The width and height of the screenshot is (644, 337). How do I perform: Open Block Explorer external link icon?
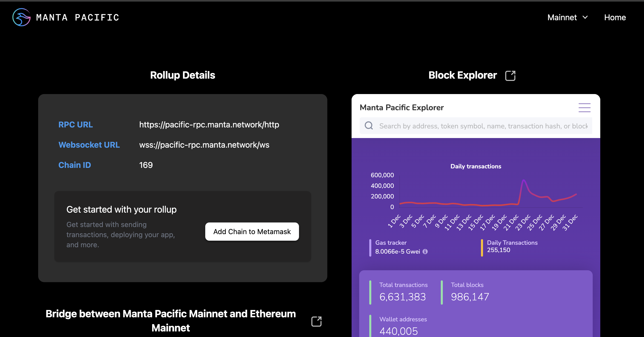tap(510, 76)
